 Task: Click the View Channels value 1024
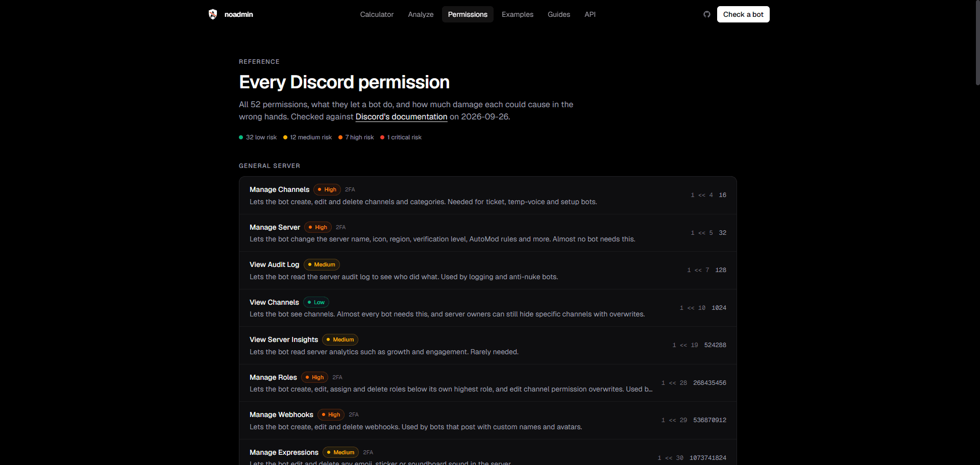[x=719, y=308]
